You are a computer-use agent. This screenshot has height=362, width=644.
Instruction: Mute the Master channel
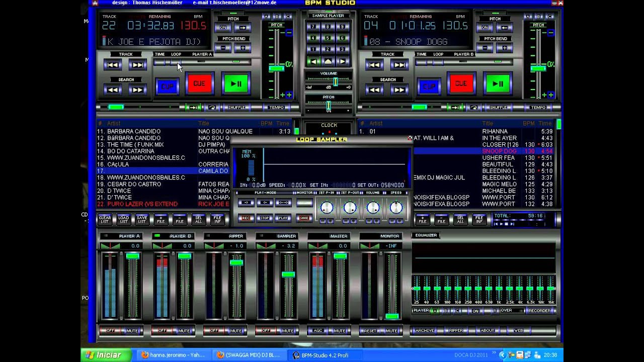[340, 330]
